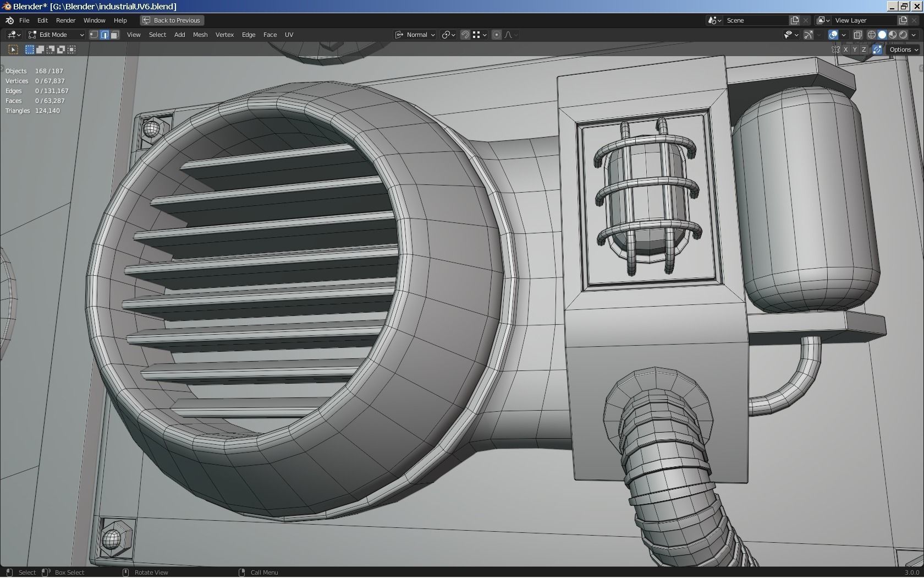
Task: Open Normal transform orientation dropdown
Action: (415, 35)
